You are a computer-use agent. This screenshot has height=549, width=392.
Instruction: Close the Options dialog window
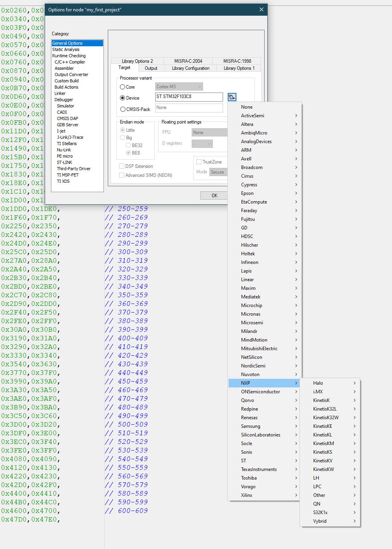261,10
